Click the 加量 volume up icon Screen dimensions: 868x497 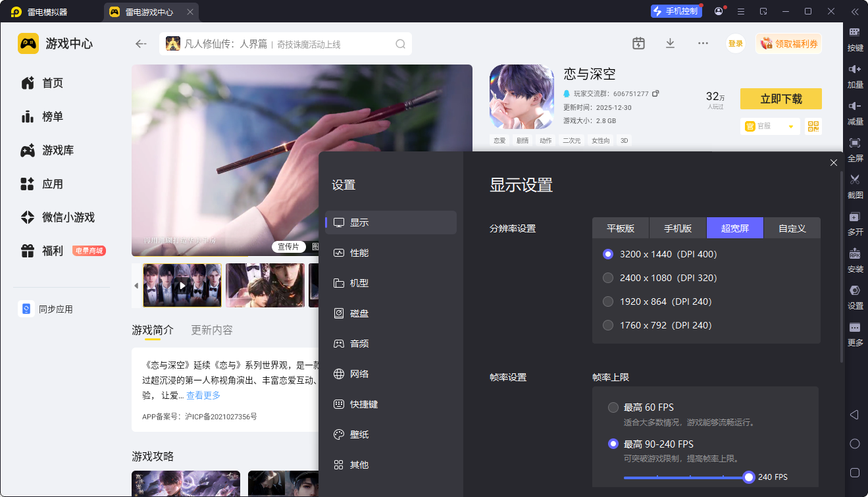[855, 69]
